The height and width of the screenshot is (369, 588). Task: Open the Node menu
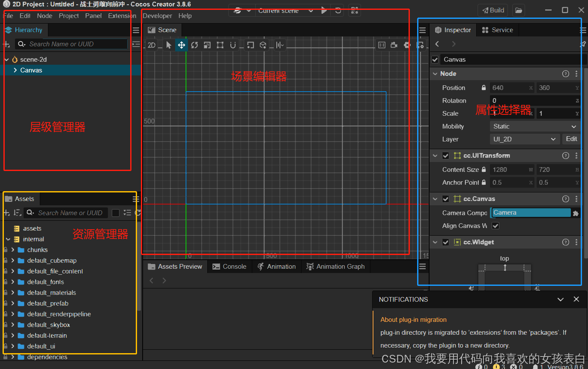click(45, 15)
